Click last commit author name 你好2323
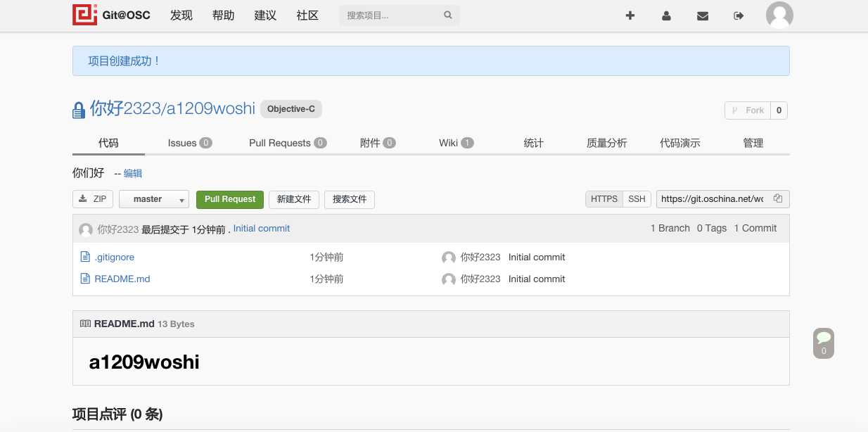Viewport: 868px width, 432px height. click(118, 229)
